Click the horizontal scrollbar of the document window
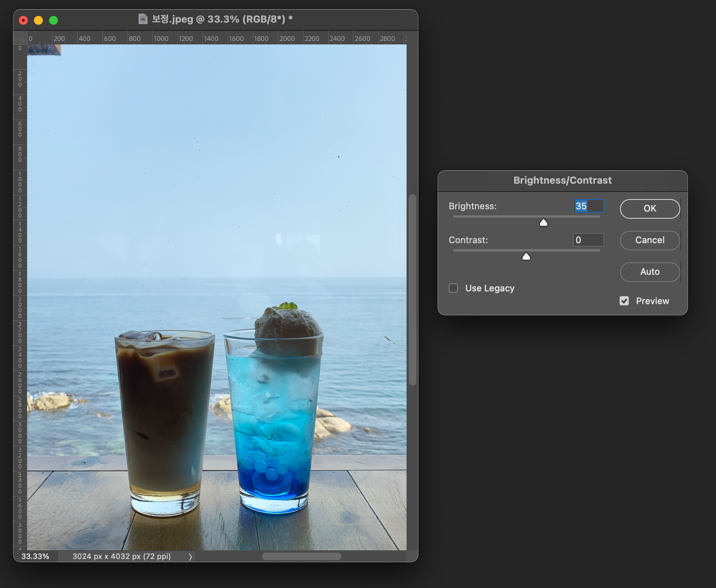 tap(302, 556)
